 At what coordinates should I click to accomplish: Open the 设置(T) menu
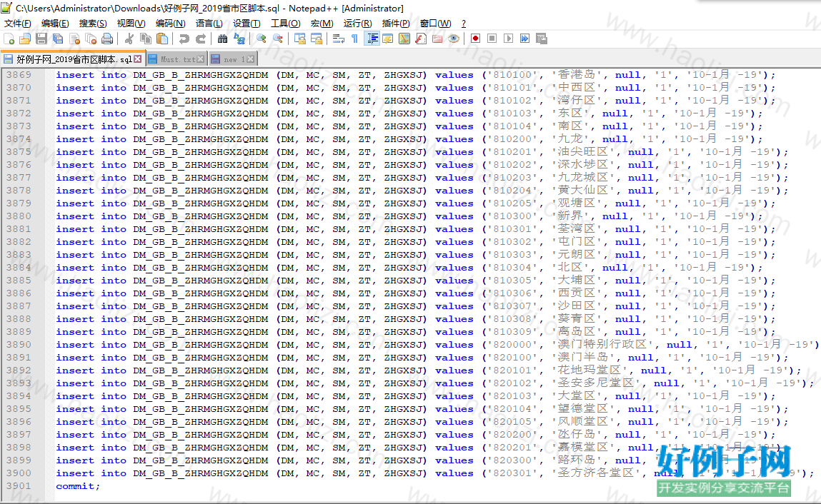coord(247,24)
